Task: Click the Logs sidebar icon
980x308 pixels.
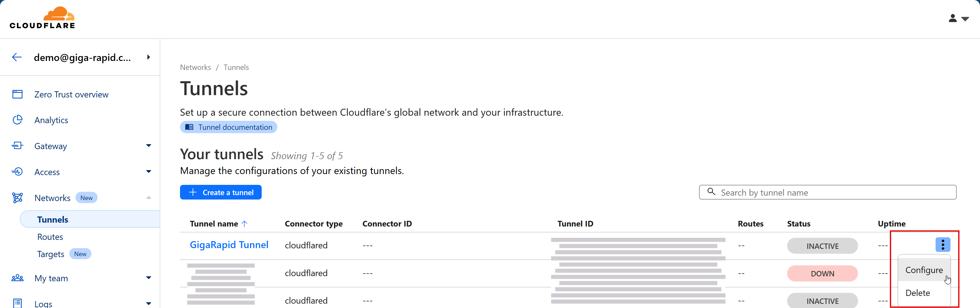Action: pyautogui.click(x=17, y=303)
